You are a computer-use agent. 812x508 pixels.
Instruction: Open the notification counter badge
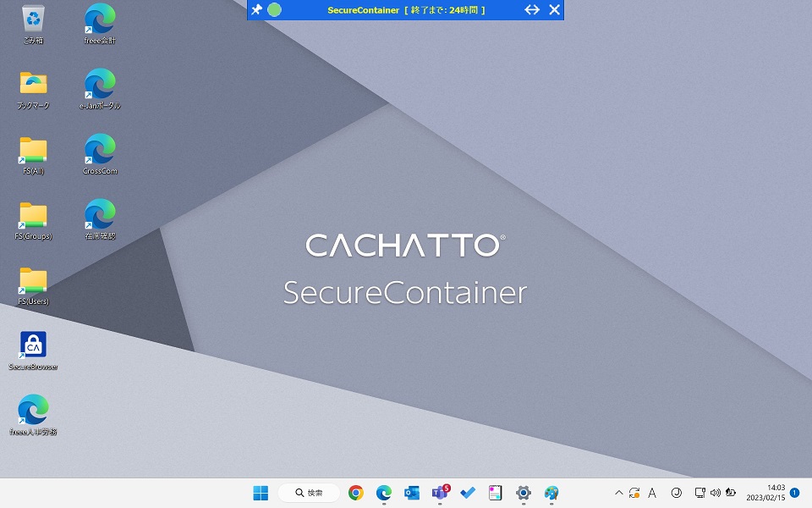click(793, 492)
